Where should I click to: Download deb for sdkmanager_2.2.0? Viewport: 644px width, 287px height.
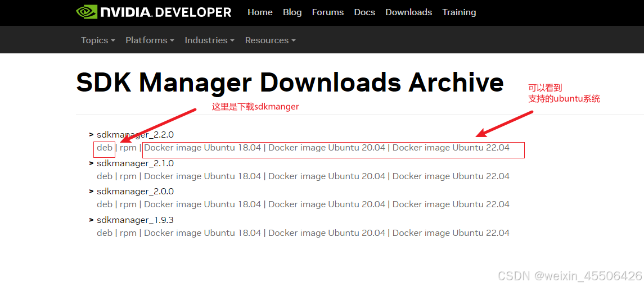(x=104, y=148)
